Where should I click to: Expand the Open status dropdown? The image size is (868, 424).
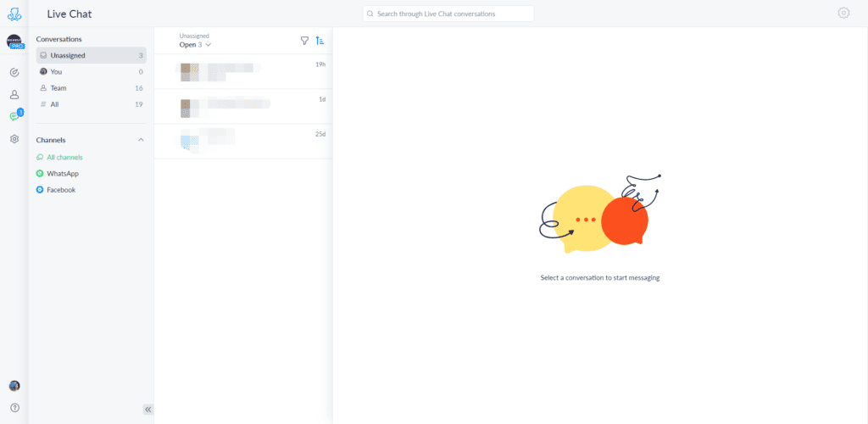tap(195, 45)
